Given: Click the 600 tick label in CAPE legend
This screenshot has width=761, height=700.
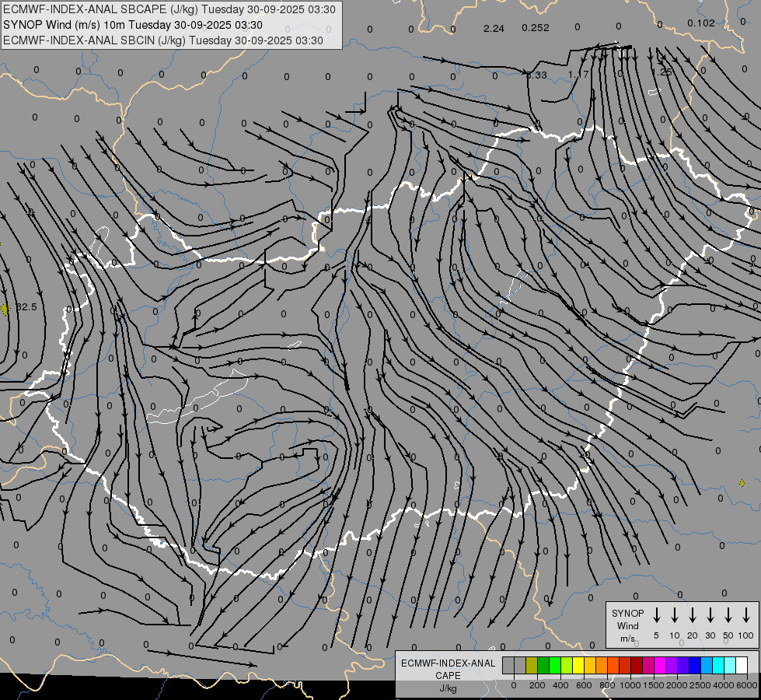Looking at the screenshot, I should (x=584, y=685).
